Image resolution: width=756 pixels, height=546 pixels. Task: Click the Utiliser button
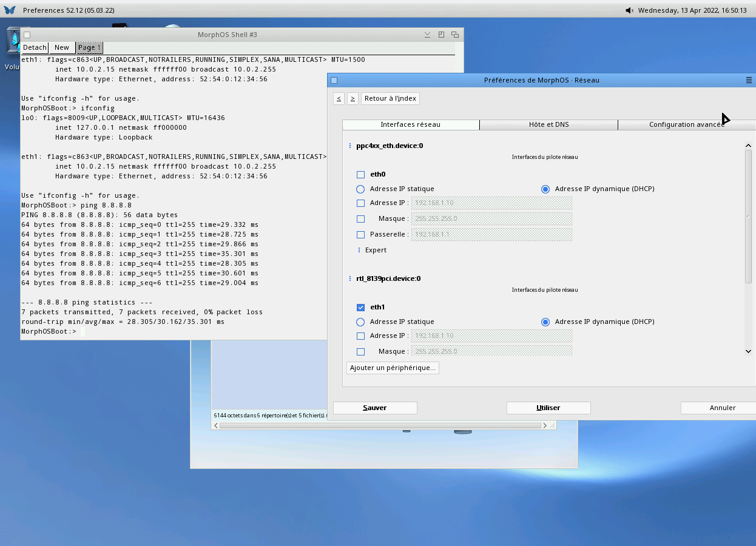(x=548, y=408)
